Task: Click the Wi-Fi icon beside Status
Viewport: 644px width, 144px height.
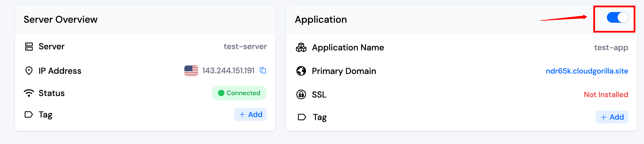Action: 29,93
